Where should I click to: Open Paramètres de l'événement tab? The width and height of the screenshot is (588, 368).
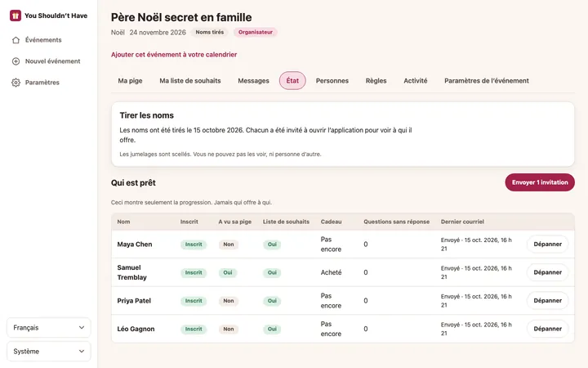pyautogui.click(x=487, y=81)
